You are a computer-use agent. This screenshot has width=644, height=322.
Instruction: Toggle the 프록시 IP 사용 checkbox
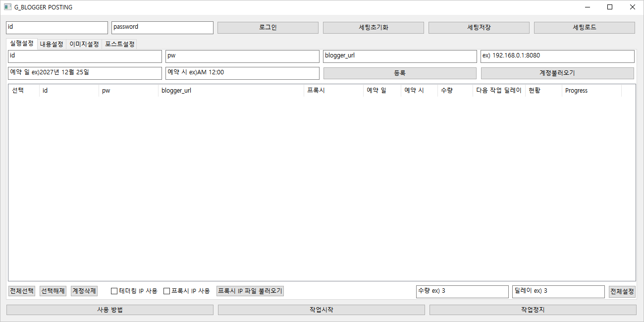(x=167, y=291)
